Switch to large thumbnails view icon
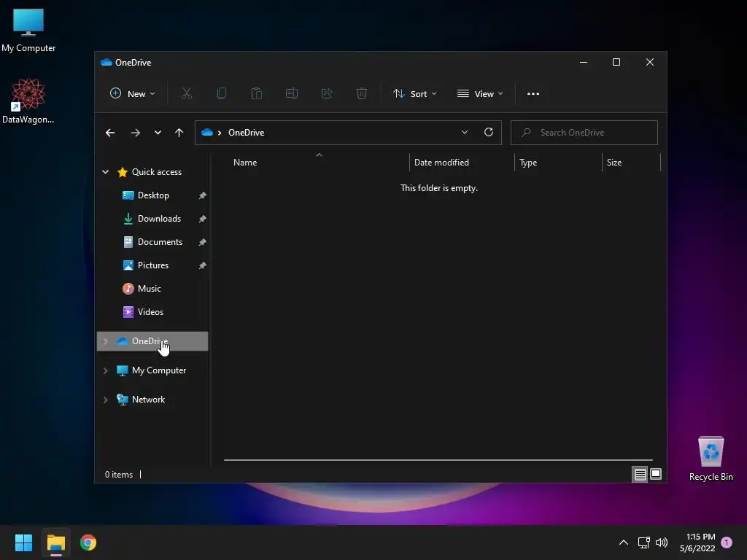Screen dimensions: 747x560 656,474
